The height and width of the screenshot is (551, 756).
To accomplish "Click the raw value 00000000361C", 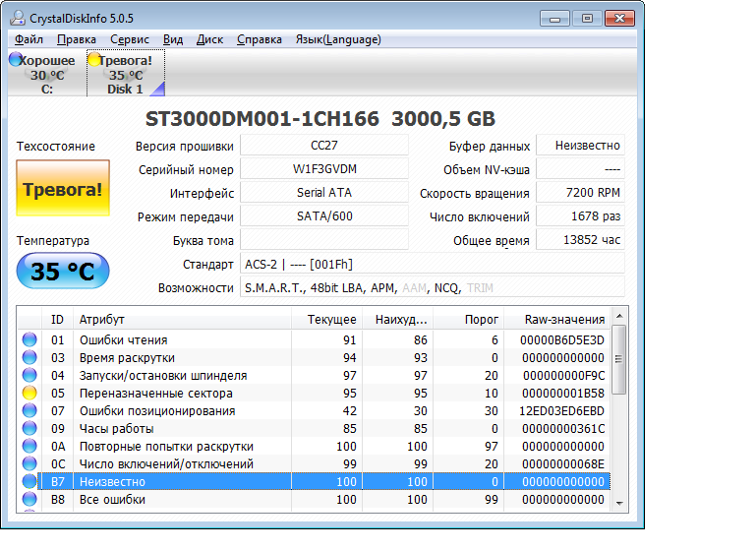I will point(562,428).
